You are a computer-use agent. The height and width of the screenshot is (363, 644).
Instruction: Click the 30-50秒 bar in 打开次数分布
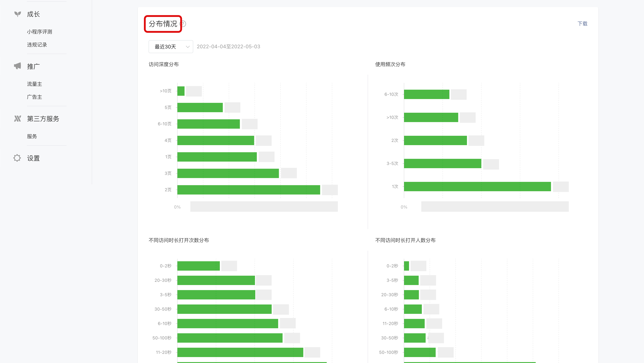pos(225,309)
